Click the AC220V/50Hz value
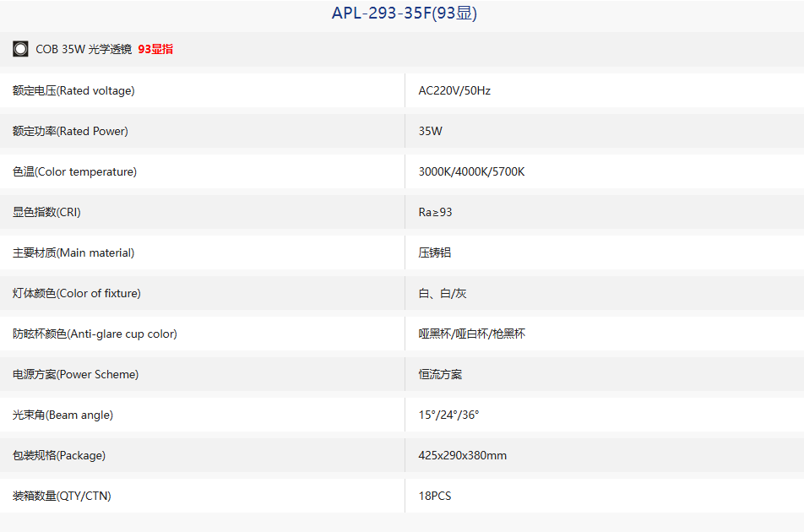The height and width of the screenshot is (532, 804). point(454,90)
